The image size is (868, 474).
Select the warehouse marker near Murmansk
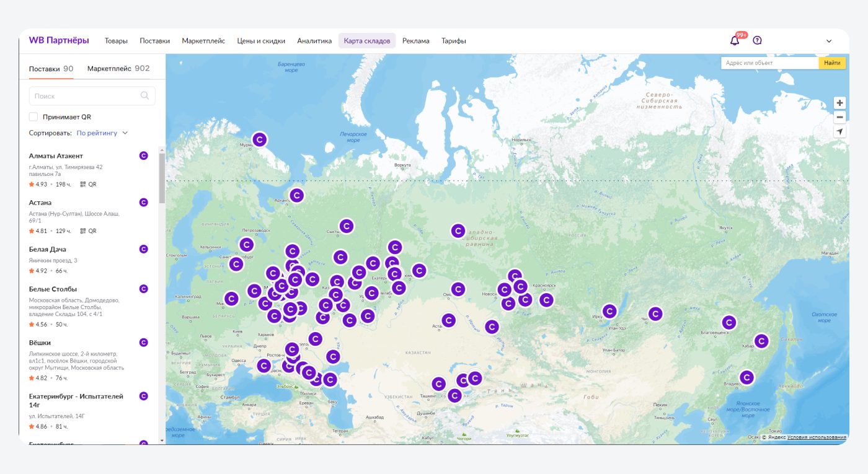259,139
